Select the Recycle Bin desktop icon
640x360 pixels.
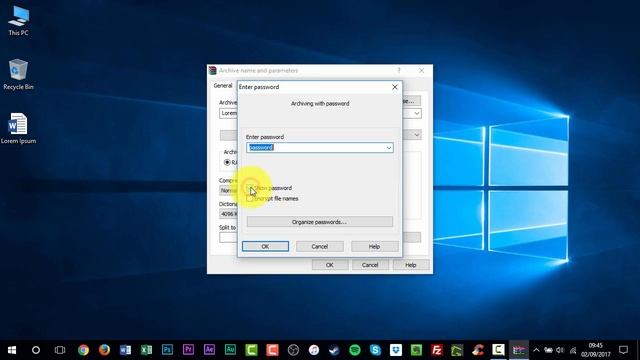tap(18, 74)
